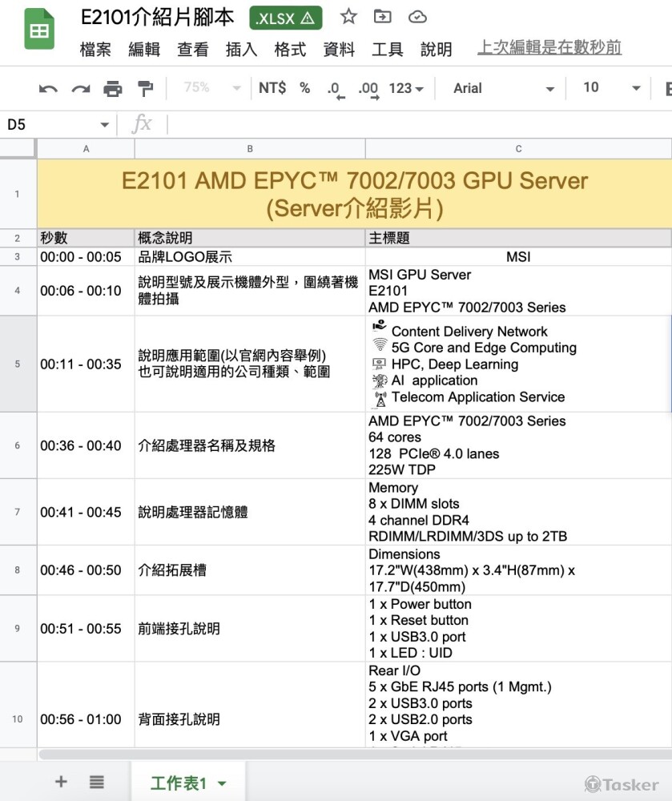
Task: Open the 插入 menu
Action: click(x=241, y=50)
